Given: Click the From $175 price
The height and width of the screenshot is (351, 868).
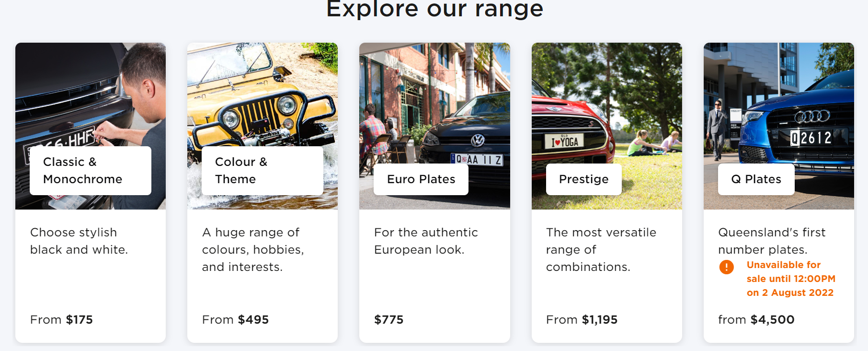Looking at the screenshot, I should [61, 320].
